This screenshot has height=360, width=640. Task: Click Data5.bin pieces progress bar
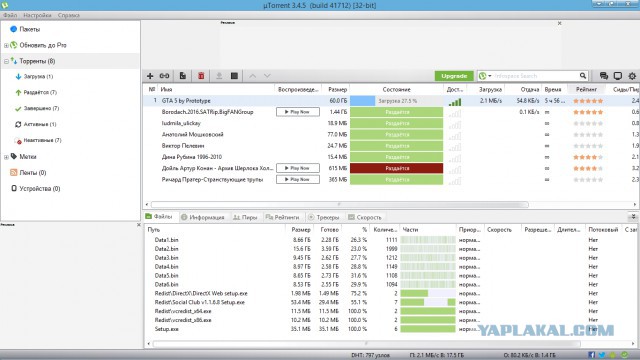pyautogui.click(x=428, y=276)
